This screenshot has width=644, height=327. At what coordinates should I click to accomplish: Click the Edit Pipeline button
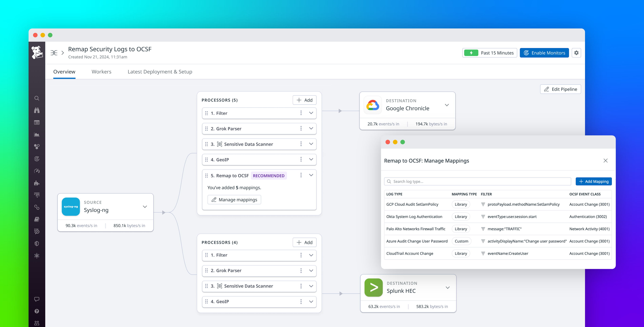pos(560,89)
